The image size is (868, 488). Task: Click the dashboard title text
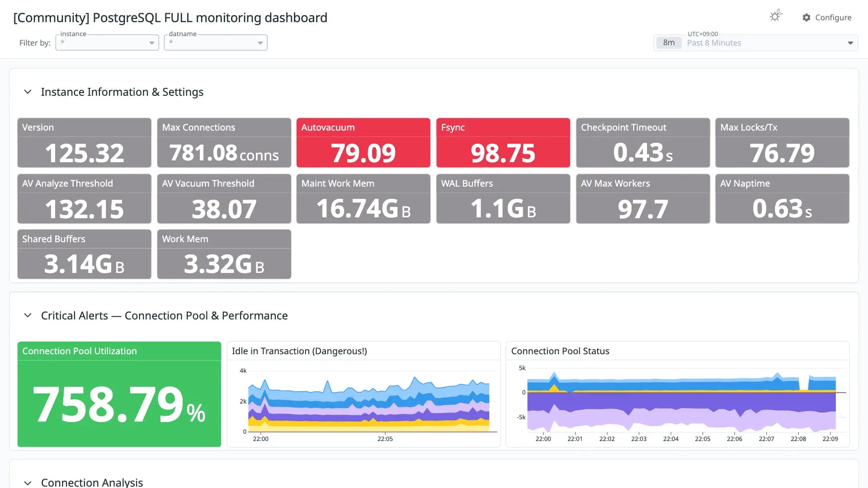[x=170, y=18]
